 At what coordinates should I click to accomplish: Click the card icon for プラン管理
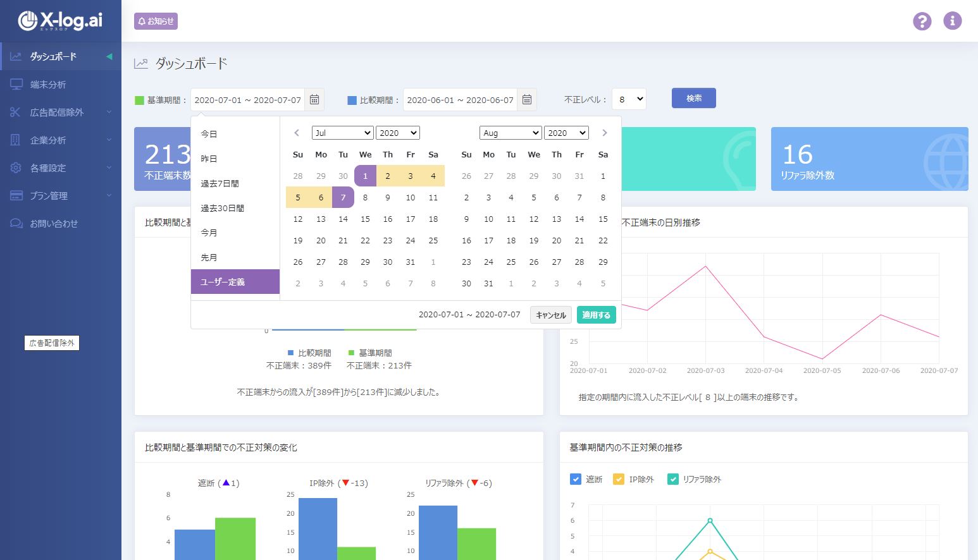click(x=16, y=195)
